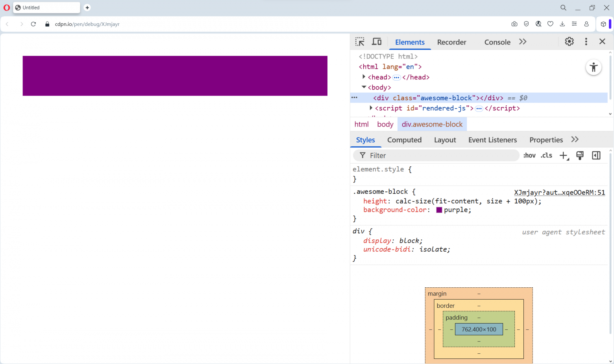Toggle element state with :hov button
The image size is (614, 364).
coord(529,155)
